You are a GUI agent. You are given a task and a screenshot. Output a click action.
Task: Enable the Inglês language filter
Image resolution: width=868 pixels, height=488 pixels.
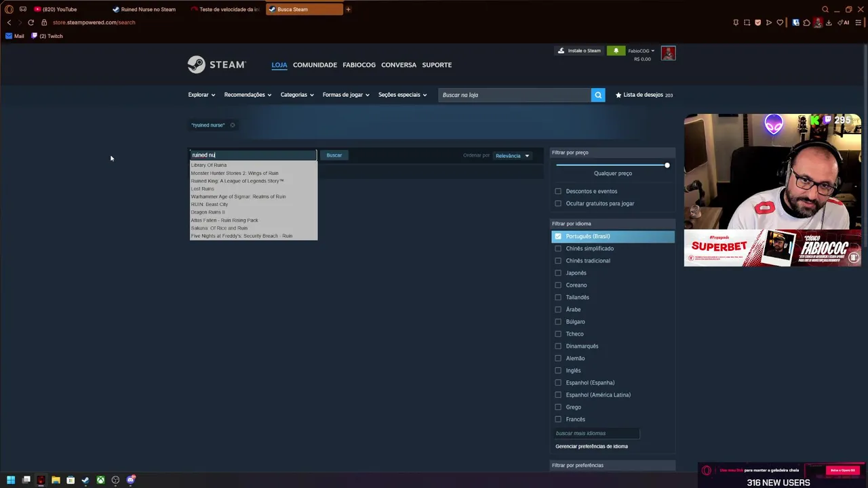(558, 370)
